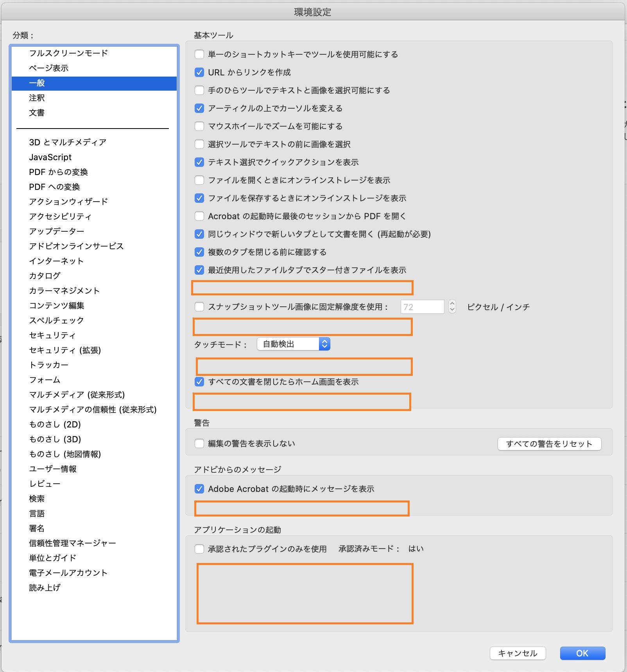Enable マウスホイールでズームを可能にする
The image size is (627, 672).
(199, 126)
